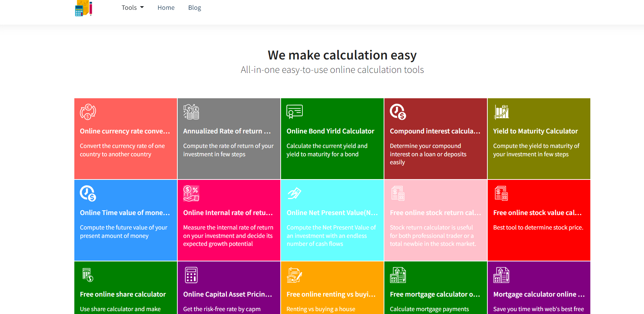Click the Bond Yield certificate icon
The image size is (644, 314).
point(294,112)
